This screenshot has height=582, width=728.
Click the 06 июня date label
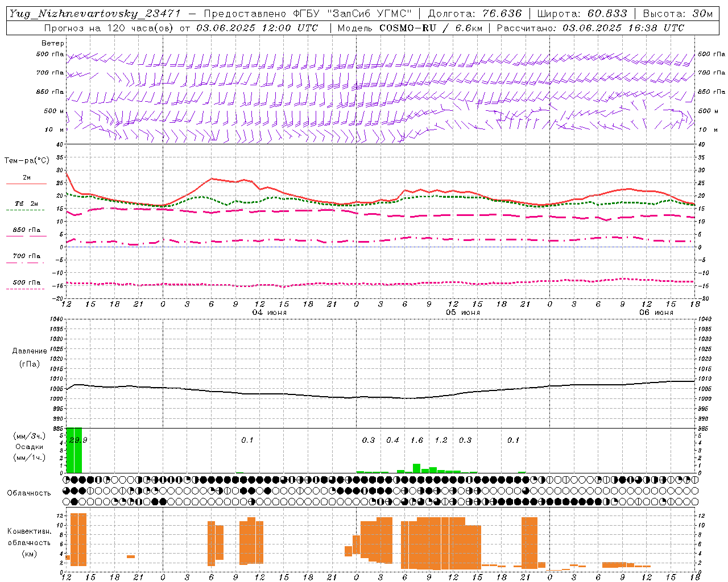point(656,313)
